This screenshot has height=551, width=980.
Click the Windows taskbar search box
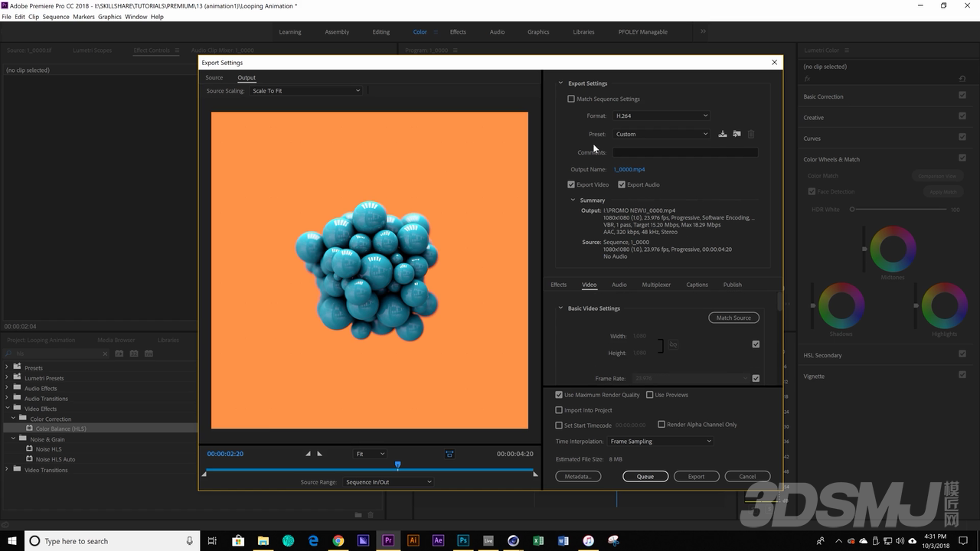coord(113,540)
